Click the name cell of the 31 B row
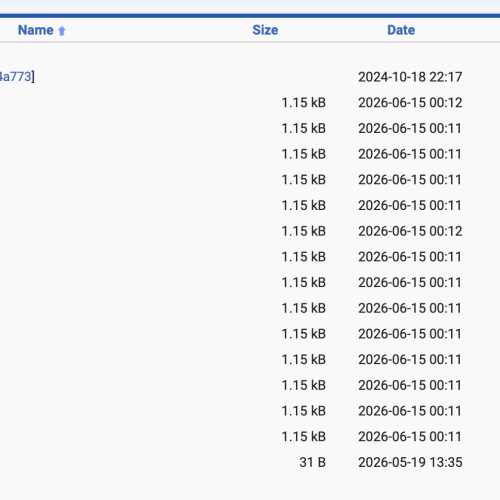The height and width of the screenshot is (500, 500). pyautogui.click(x=107, y=462)
